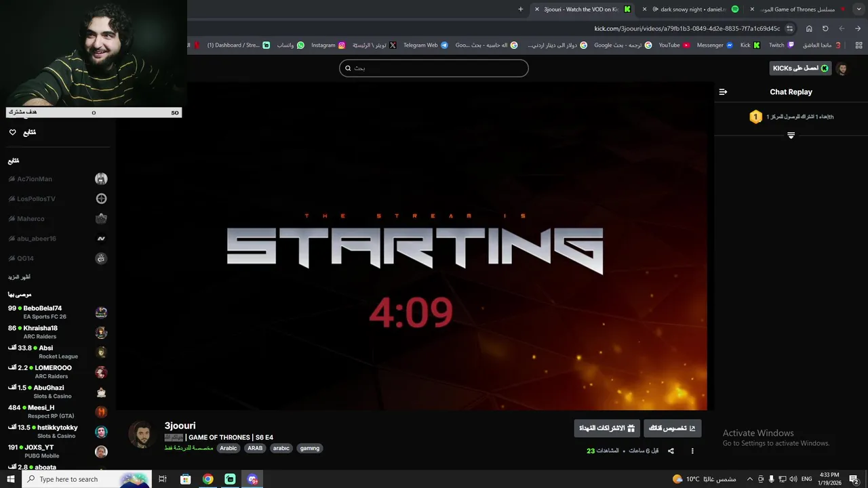The height and width of the screenshot is (488, 868).
Task: Open the all bookmarks grid icon
Action: click(x=859, y=45)
